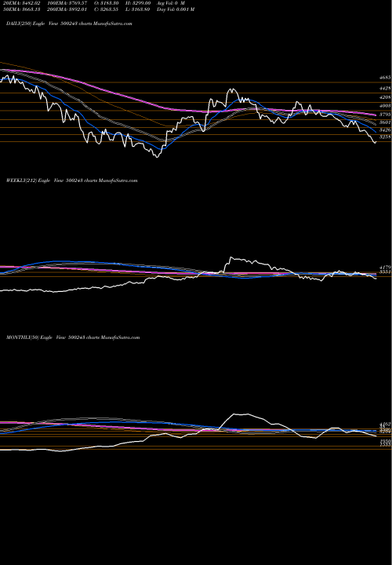This screenshot has width=392, height=565.
Task: Click the 1950 label on monthly chart
Action: click(x=385, y=441)
